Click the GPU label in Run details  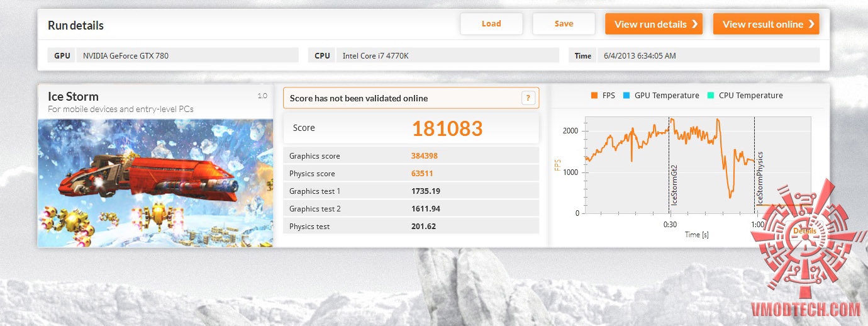62,55
